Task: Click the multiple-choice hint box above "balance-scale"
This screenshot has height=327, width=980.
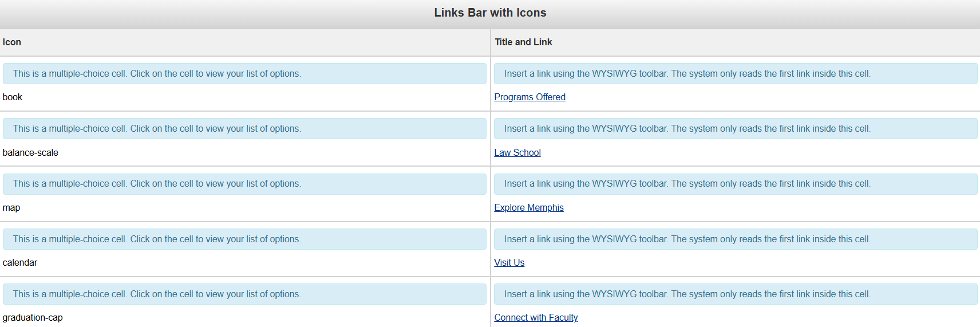Action: pos(244,129)
